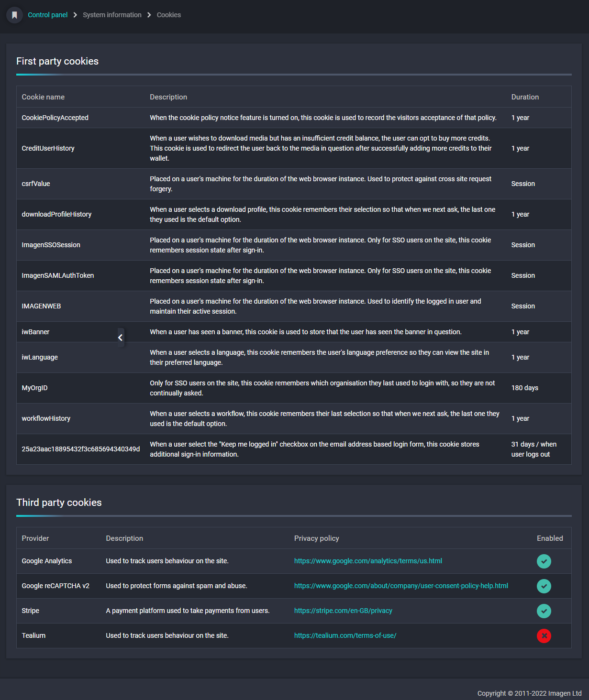Open the Tealium terms-of-use link
The image size is (589, 700).
point(345,635)
